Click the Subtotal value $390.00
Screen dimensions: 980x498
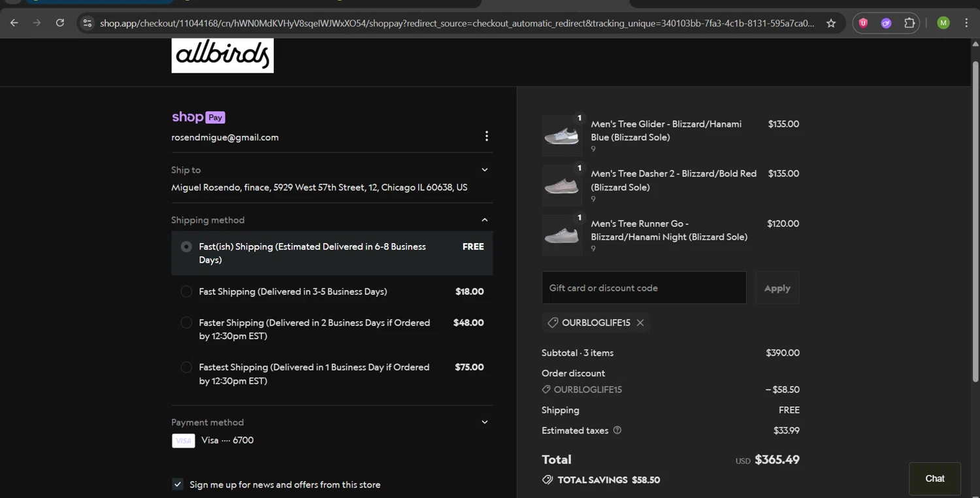pos(783,353)
